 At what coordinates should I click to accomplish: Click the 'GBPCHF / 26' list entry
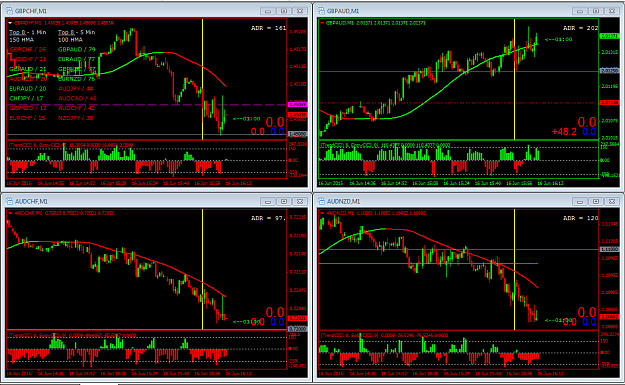[28, 49]
